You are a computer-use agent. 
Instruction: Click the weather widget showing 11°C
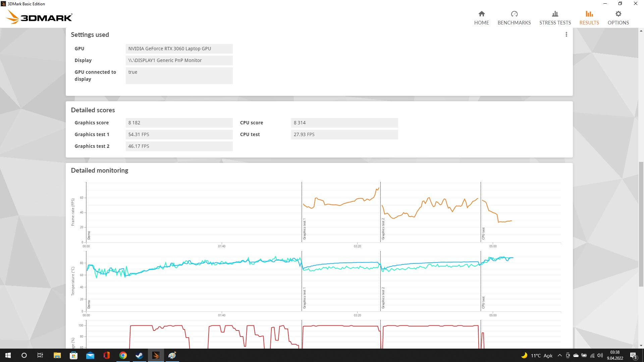pyautogui.click(x=537, y=356)
